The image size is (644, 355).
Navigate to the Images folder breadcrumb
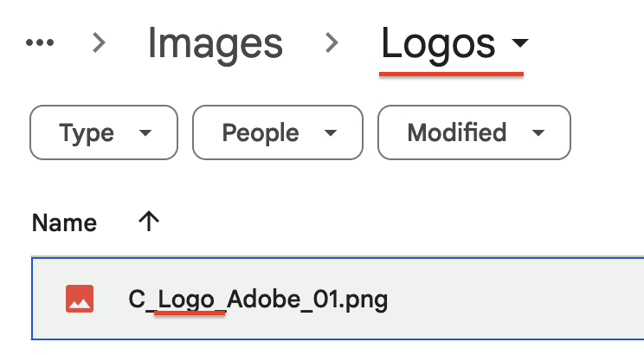coord(216,44)
